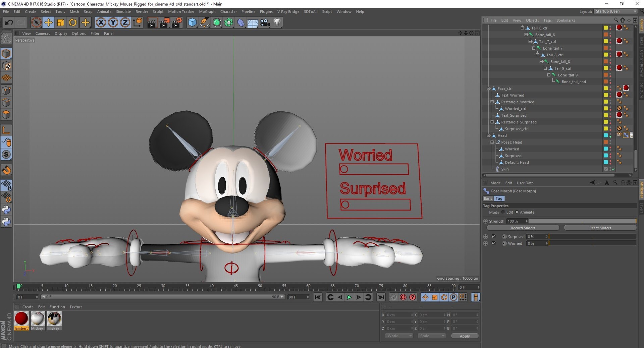644x348 pixels.
Task: Click Record Sliders button
Action: point(523,228)
